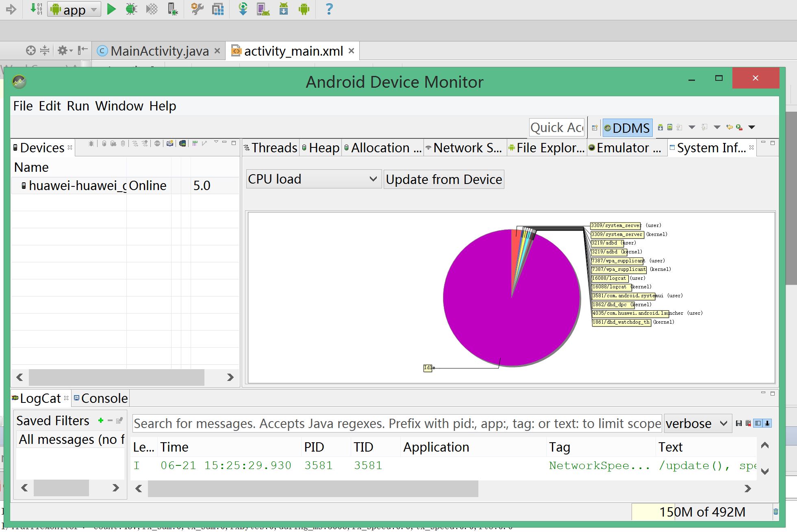Click the debug app bug icon
This screenshot has height=532, width=797.
click(x=131, y=9)
